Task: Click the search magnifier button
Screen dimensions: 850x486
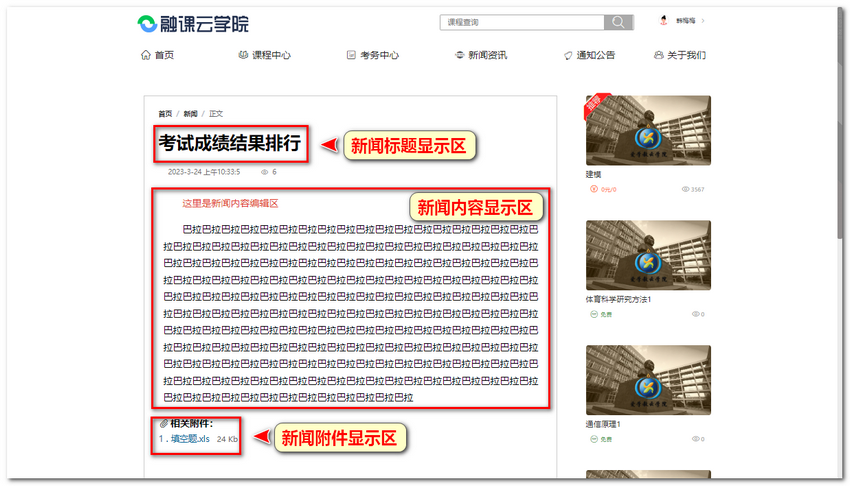Action: tap(619, 22)
